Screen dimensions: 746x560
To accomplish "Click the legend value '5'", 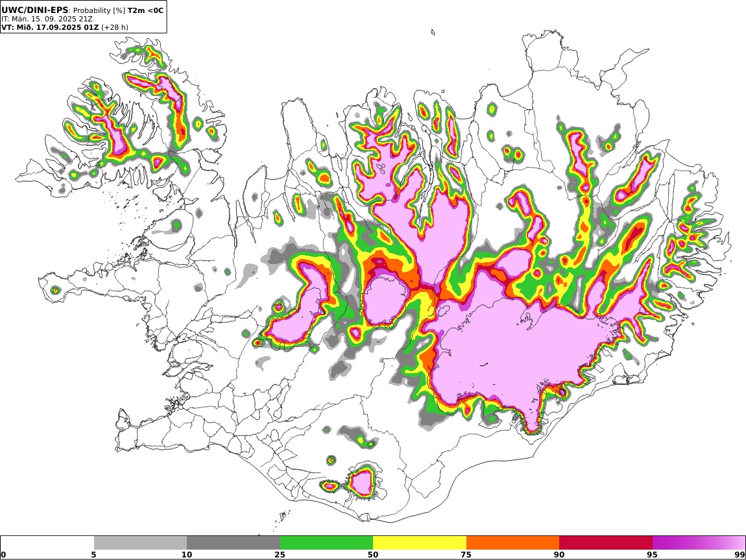I will tap(93, 555).
